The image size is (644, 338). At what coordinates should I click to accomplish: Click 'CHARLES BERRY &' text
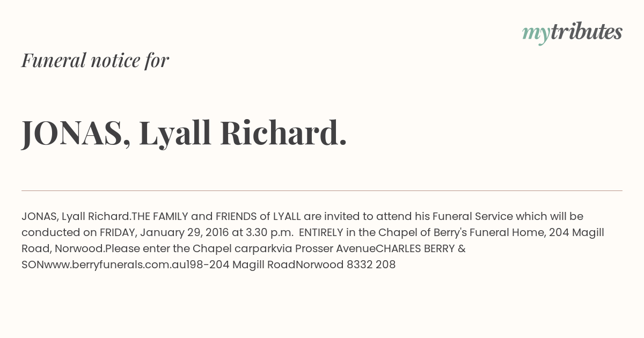[x=421, y=248]
